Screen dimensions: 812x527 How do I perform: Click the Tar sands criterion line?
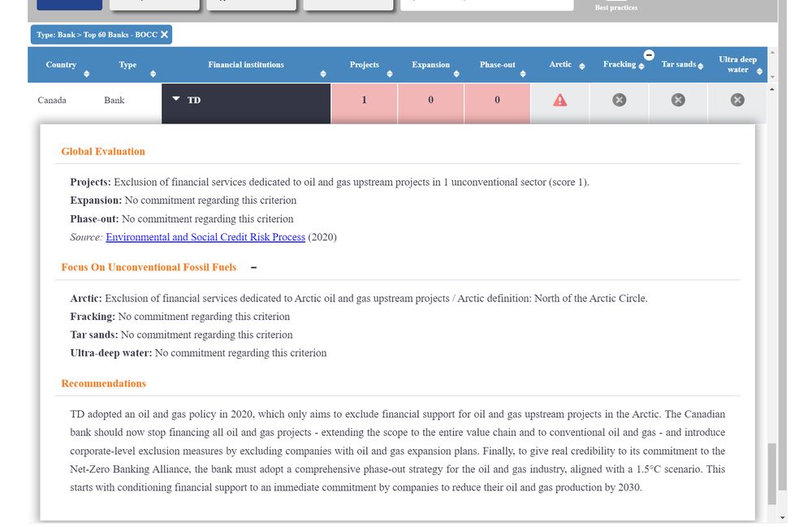(181, 335)
